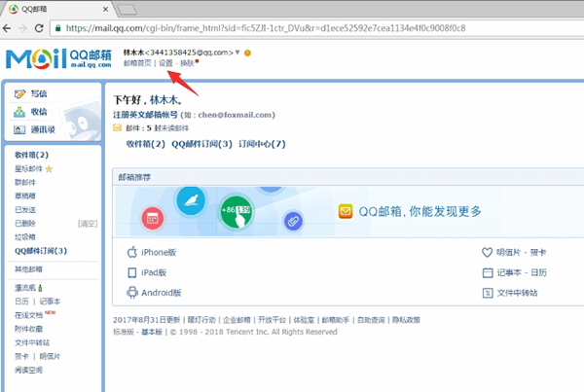Reload the page with refresh icon
584x392 pixels.
click(39, 28)
